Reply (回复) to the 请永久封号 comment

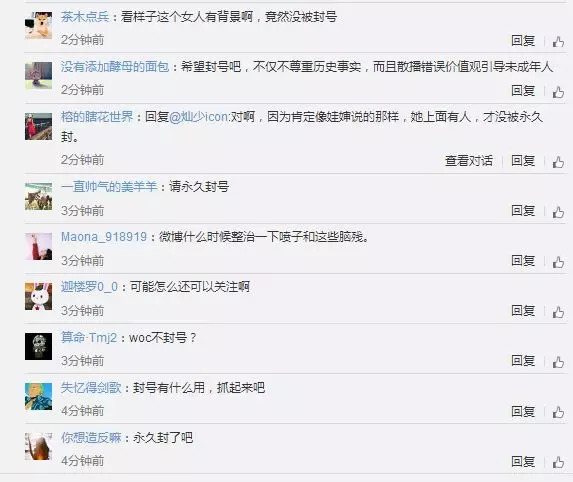(x=523, y=210)
